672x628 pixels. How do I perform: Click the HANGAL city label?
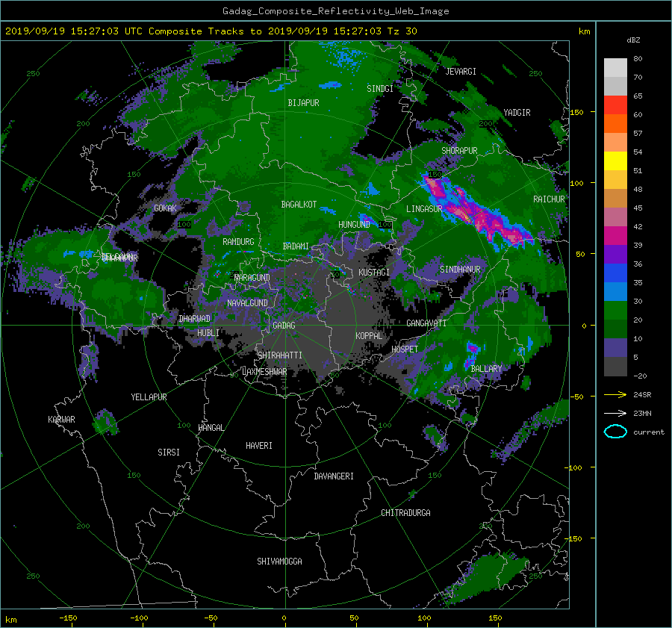[211, 428]
